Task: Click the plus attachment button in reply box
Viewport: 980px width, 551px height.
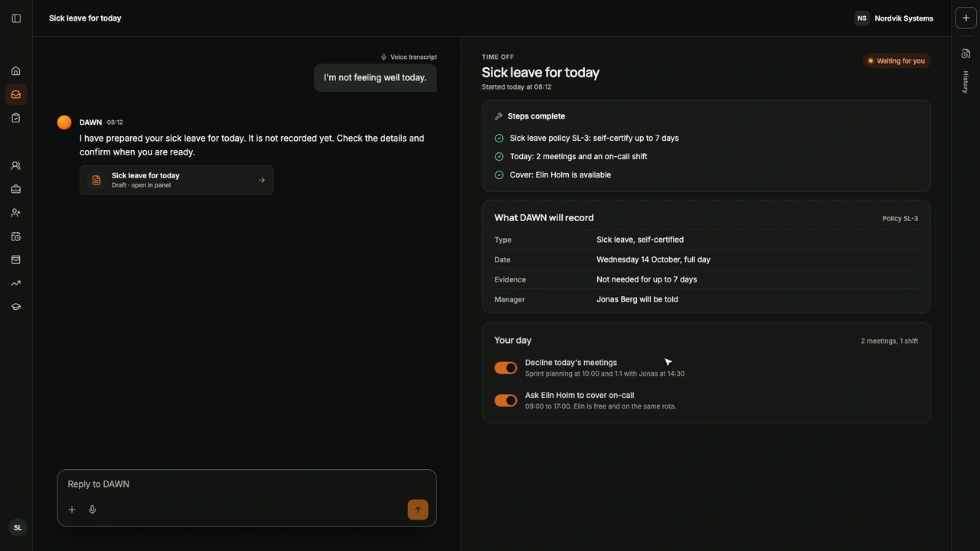Action: tap(72, 510)
